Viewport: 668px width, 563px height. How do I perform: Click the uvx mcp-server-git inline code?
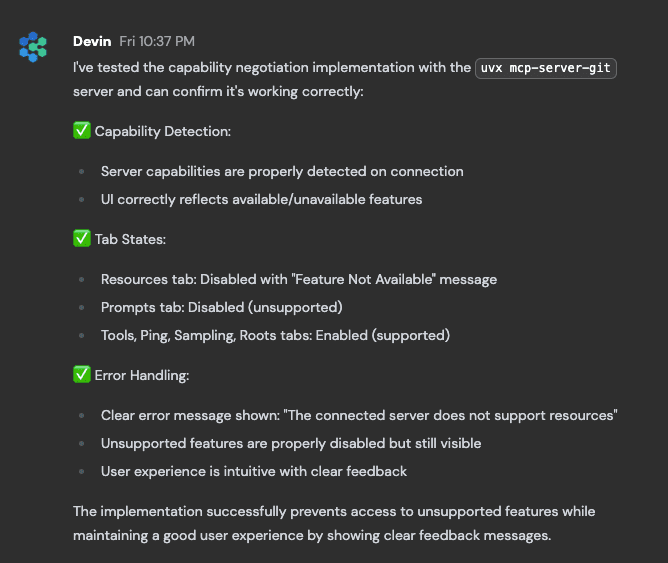click(x=547, y=68)
